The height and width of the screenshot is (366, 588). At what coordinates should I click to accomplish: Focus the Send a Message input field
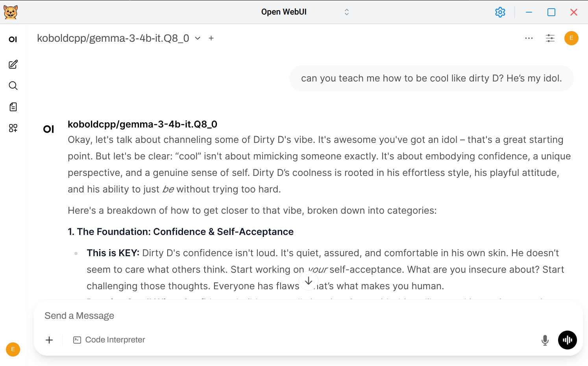pyautogui.click(x=308, y=316)
